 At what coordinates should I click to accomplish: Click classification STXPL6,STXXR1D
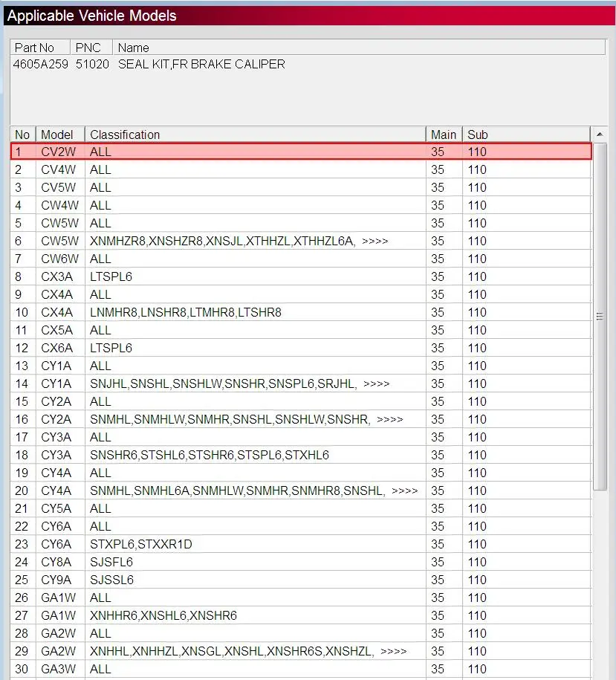(x=141, y=544)
